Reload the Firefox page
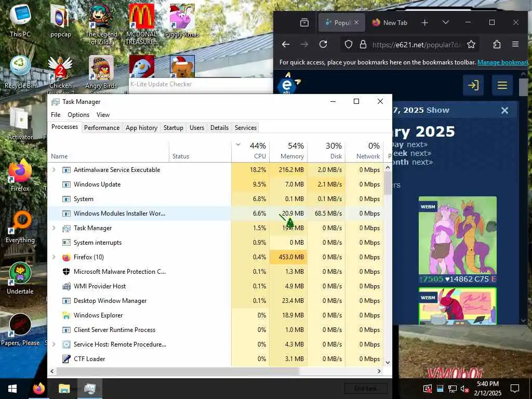 coord(323,44)
